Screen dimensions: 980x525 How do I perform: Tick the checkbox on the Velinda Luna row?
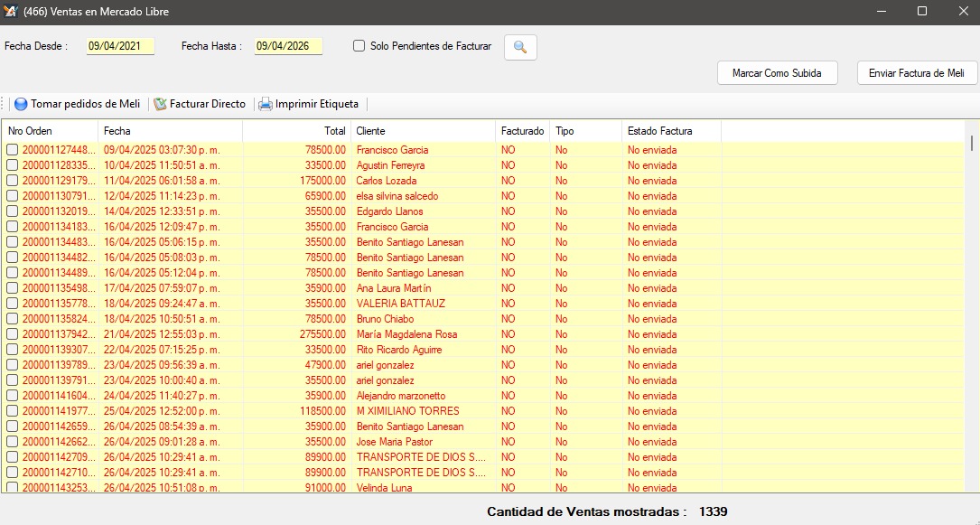click(x=12, y=487)
